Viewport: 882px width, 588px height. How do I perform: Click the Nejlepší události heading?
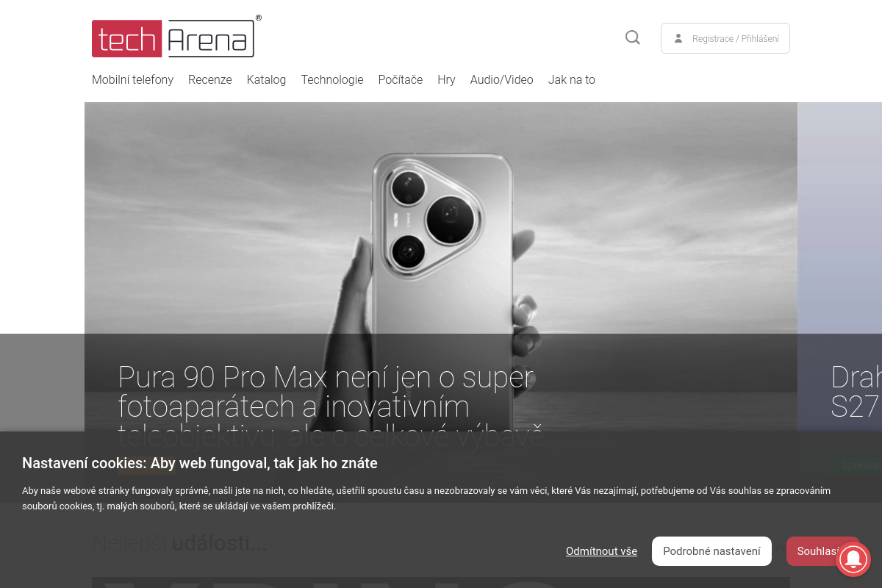(179, 543)
